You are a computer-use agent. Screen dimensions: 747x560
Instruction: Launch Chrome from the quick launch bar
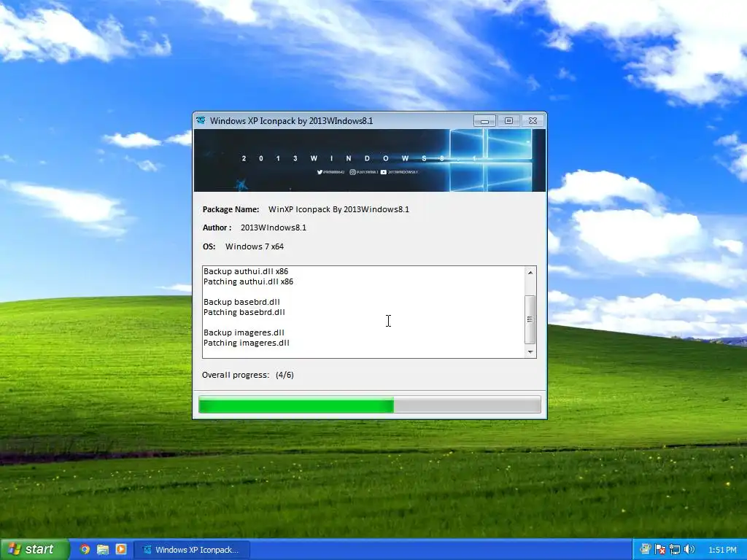coord(85,549)
